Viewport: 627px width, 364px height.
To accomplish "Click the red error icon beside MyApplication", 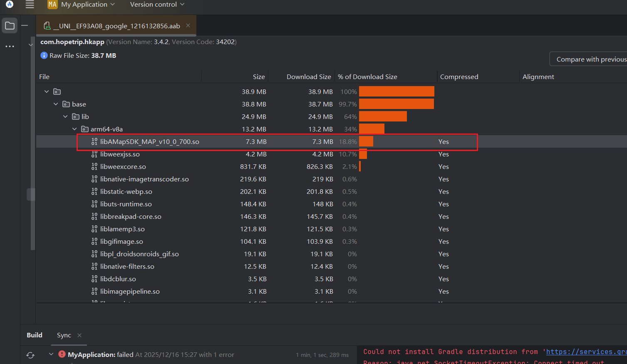I will click(x=62, y=354).
